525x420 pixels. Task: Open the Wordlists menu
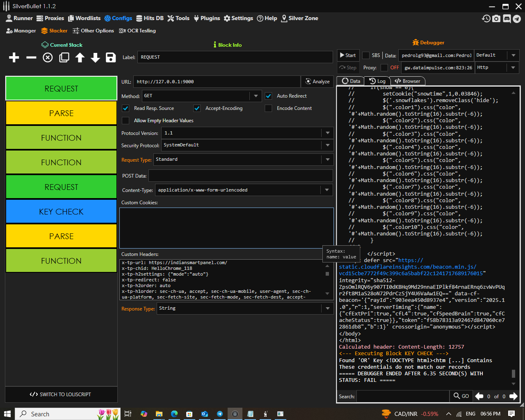84,18
